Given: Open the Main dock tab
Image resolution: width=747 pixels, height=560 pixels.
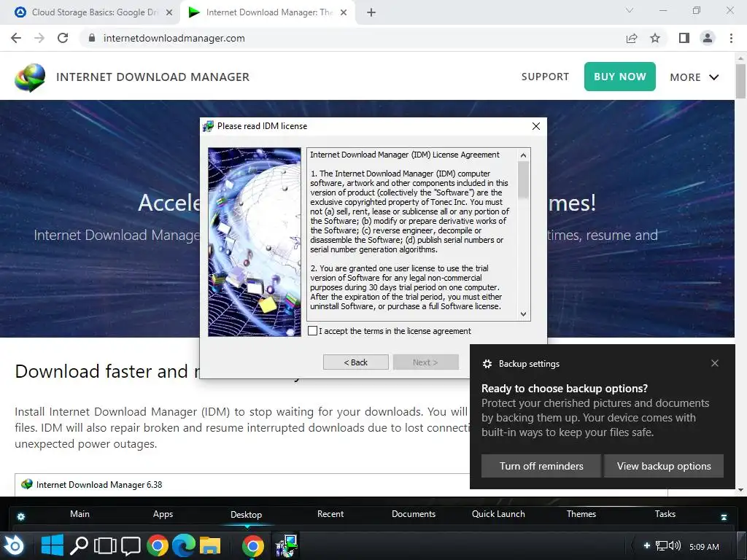Looking at the screenshot, I should point(80,514).
